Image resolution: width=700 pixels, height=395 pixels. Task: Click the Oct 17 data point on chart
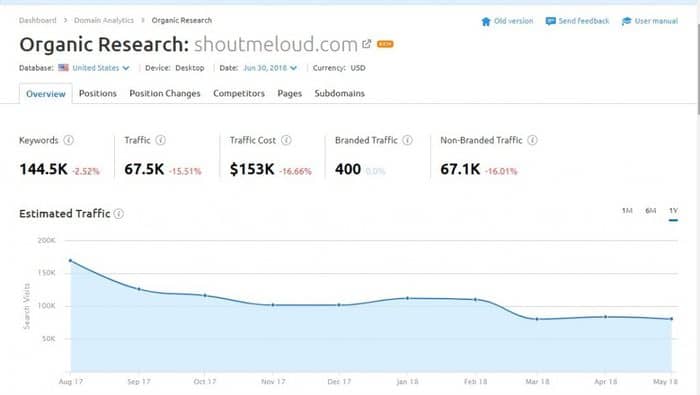[205, 295]
